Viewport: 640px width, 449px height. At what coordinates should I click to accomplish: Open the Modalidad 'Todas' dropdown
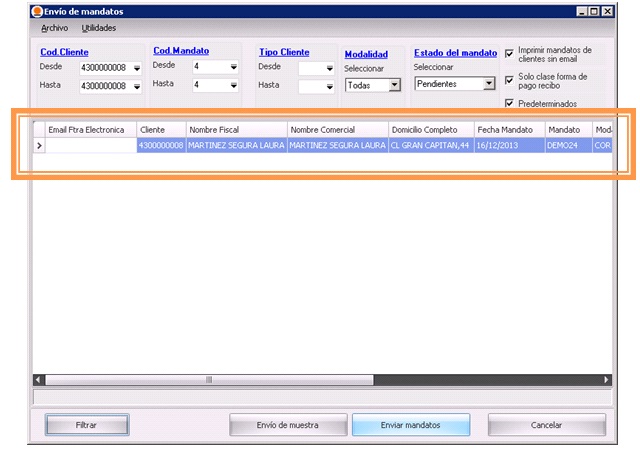coord(394,86)
